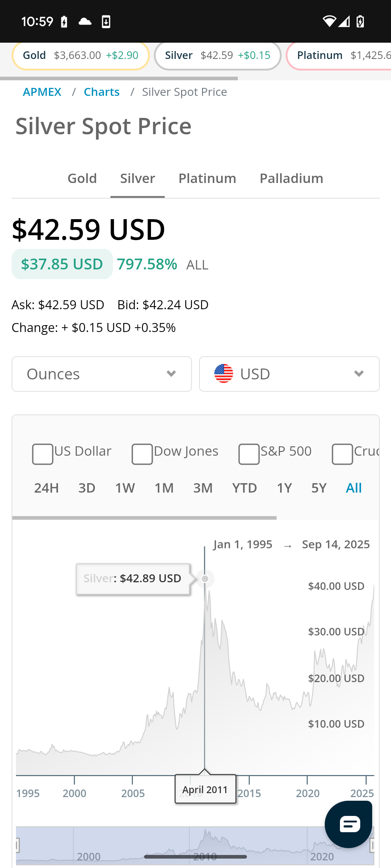Viewport: 391px width, 868px height.
Task: Tap the cloud icon in status bar
Action: pos(85,22)
